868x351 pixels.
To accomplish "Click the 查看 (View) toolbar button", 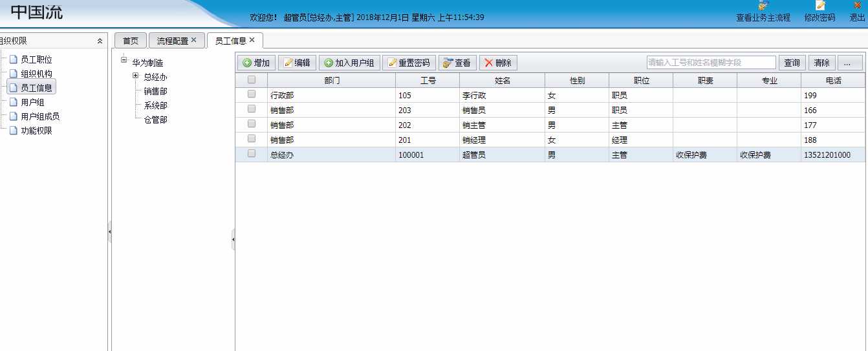I will (457, 63).
